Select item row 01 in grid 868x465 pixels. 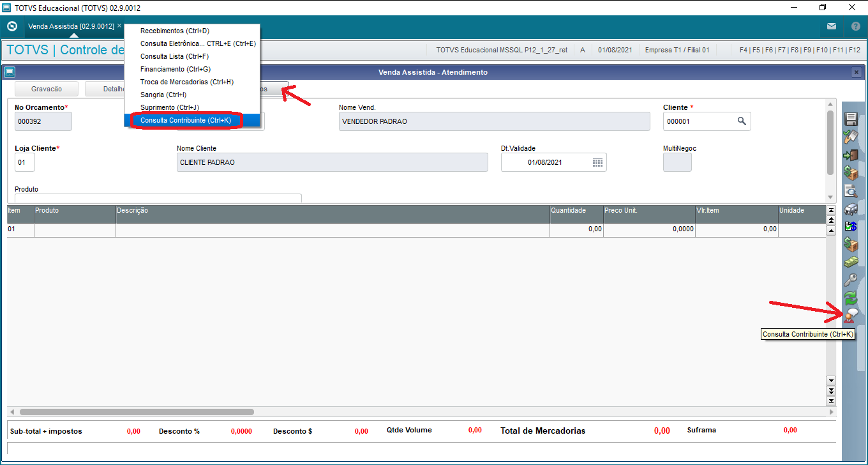[416, 229]
